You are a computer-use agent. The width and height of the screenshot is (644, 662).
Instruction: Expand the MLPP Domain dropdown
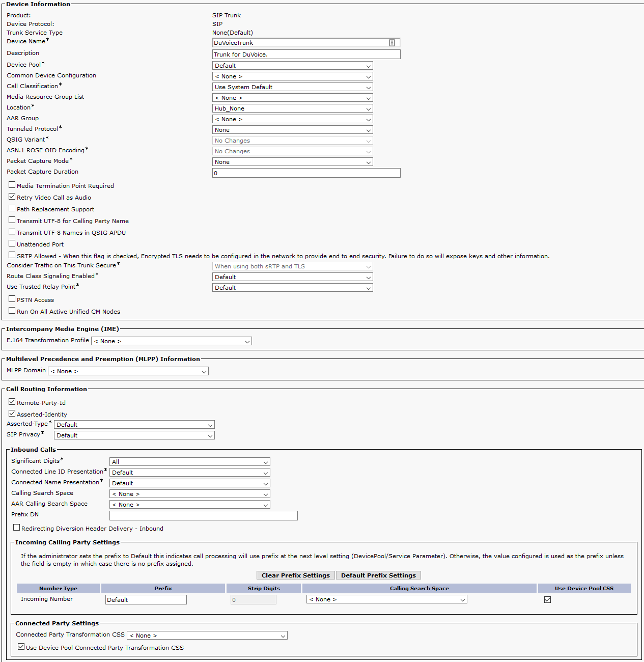(128, 371)
